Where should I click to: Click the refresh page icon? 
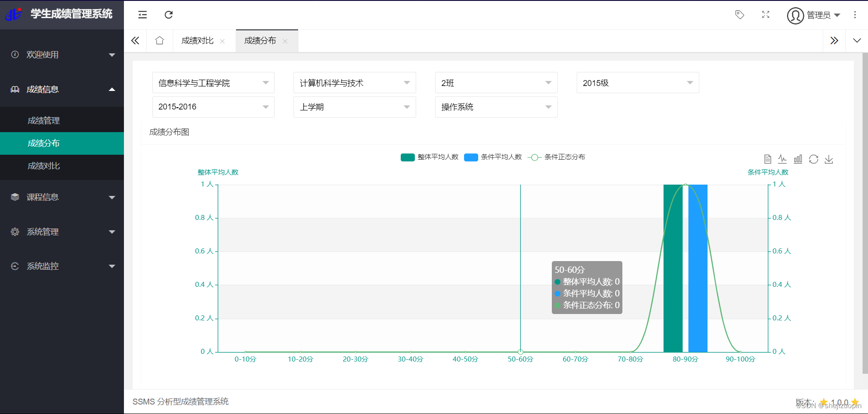click(169, 15)
